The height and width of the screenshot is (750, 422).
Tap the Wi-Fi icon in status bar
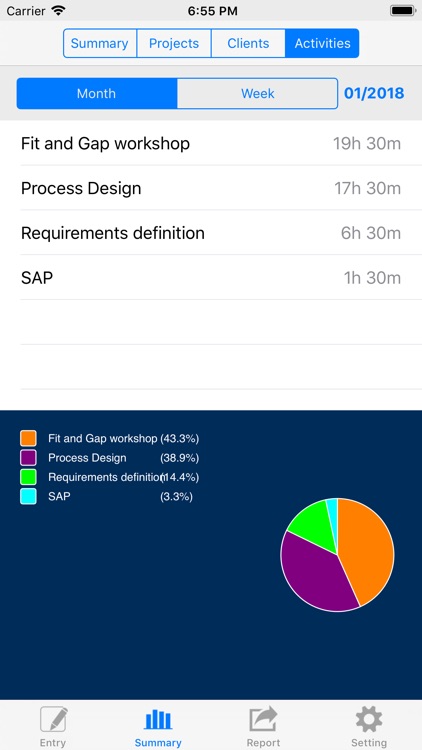coord(59,11)
